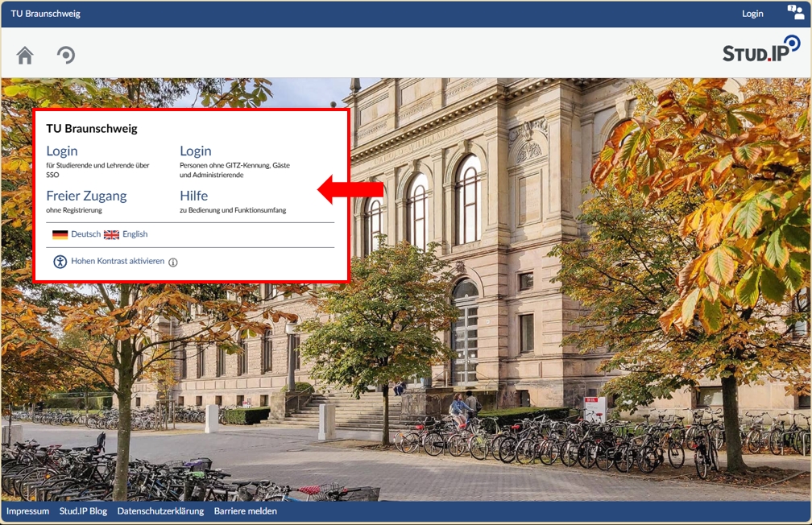Screen dimensions: 812x525
Task: Open Hilfe zu Bedienung und Funktionsumfang
Action: tap(193, 196)
